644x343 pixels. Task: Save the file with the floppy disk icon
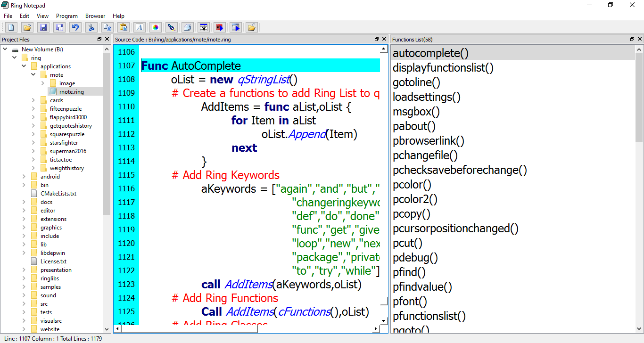(x=43, y=27)
